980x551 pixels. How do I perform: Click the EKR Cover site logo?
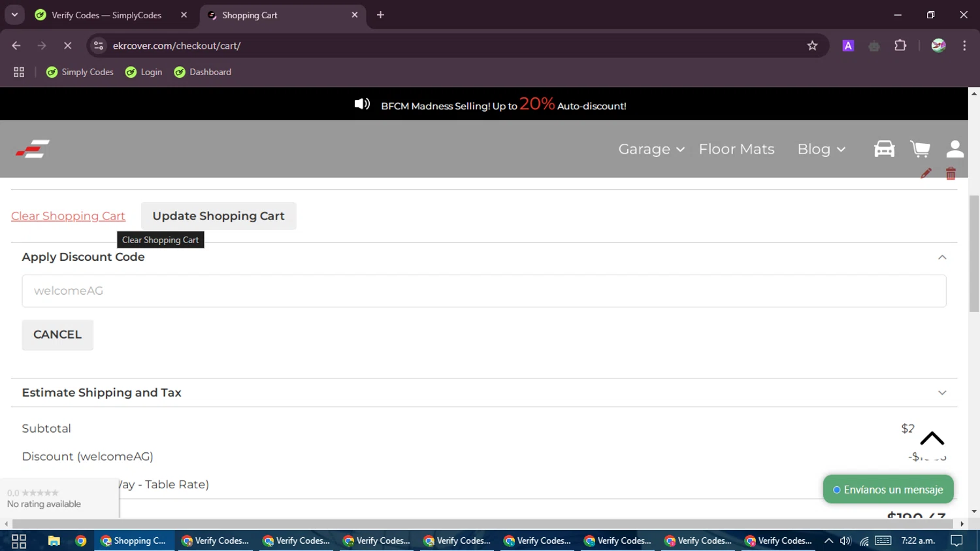tap(33, 149)
